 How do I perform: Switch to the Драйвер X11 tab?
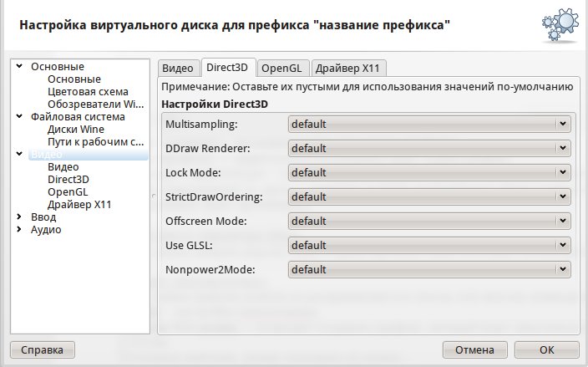pos(351,69)
